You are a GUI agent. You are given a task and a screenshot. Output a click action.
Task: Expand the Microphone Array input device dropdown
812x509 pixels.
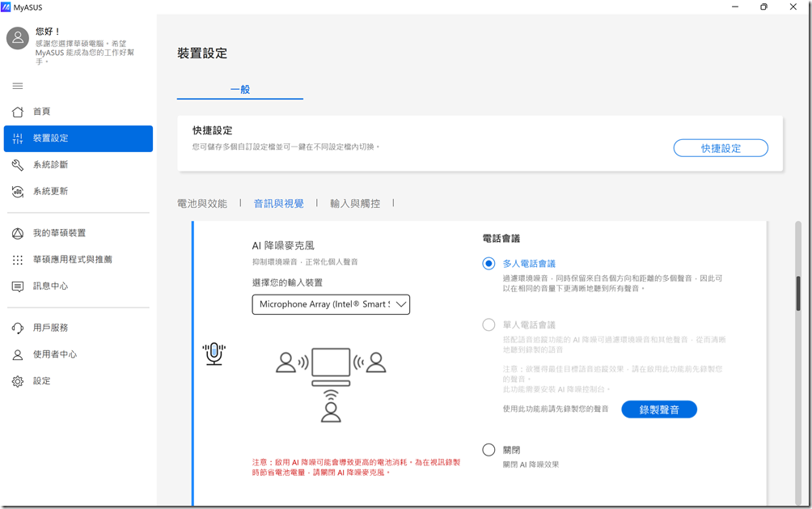pos(331,304)
